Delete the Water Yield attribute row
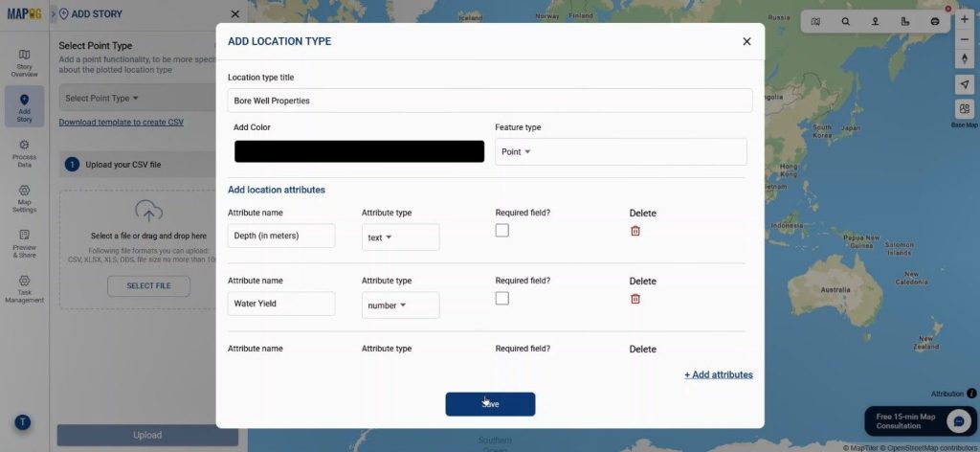The height and width of the screenshot is (452, 980). (635, 299)
